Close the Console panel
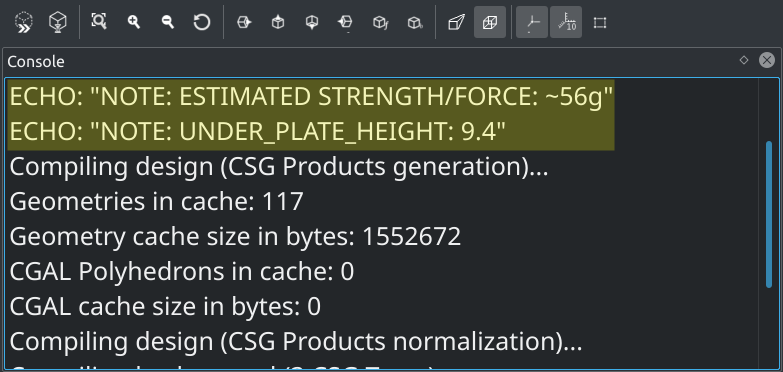The height and width of the screenshot is (372, 783). (x=767, y=60)
